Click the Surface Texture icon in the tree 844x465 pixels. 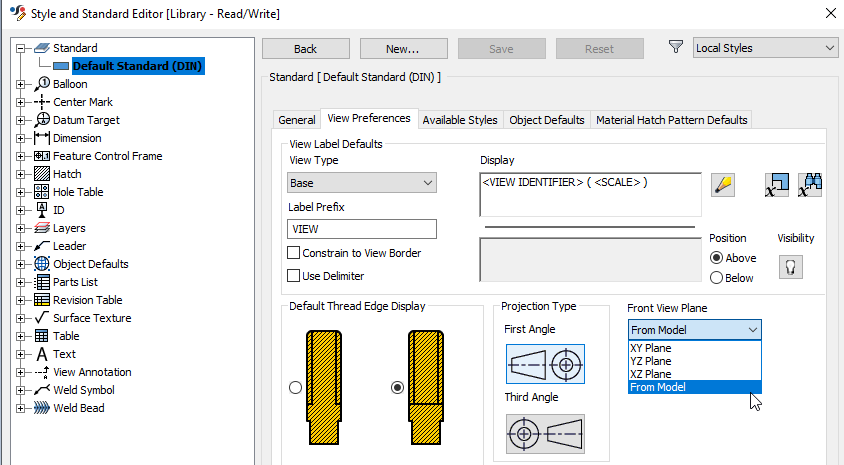pyautogui.click(x=42, y=318)
